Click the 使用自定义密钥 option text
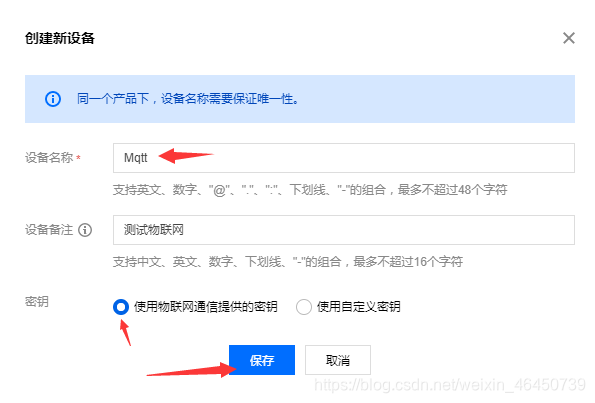Image resolution: width=595 pixels, height=403 pixels. (x=359, y=307)
